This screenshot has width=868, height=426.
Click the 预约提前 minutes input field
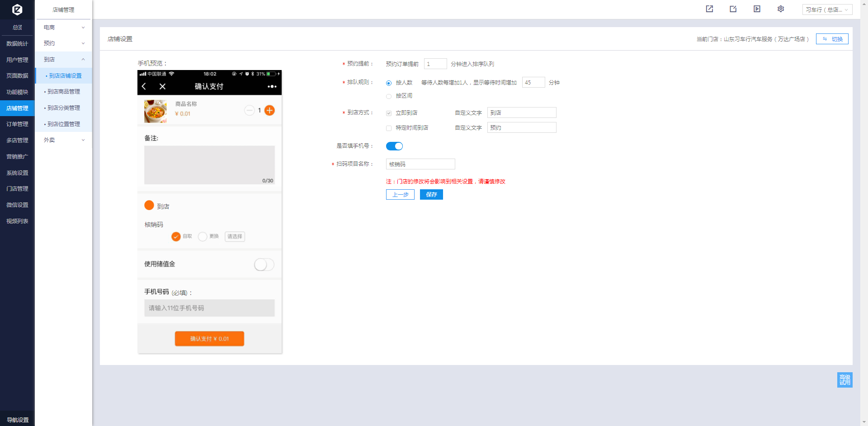[435, 64]
